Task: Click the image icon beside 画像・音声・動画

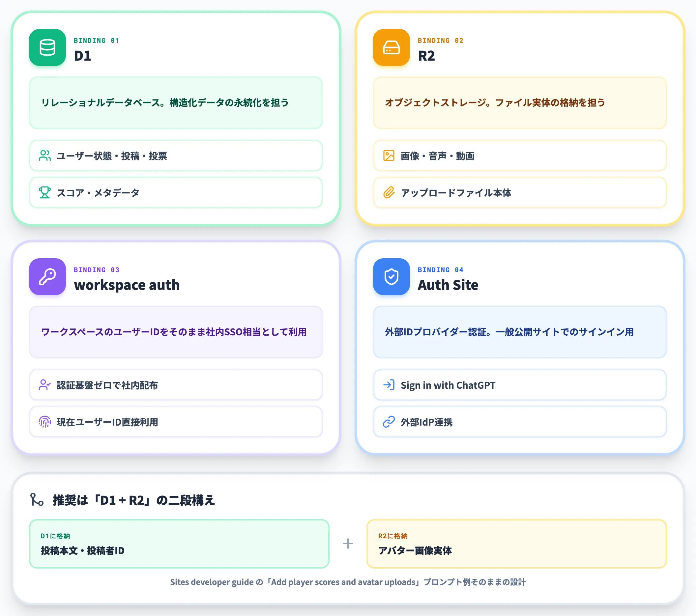Action: (389, 155)
